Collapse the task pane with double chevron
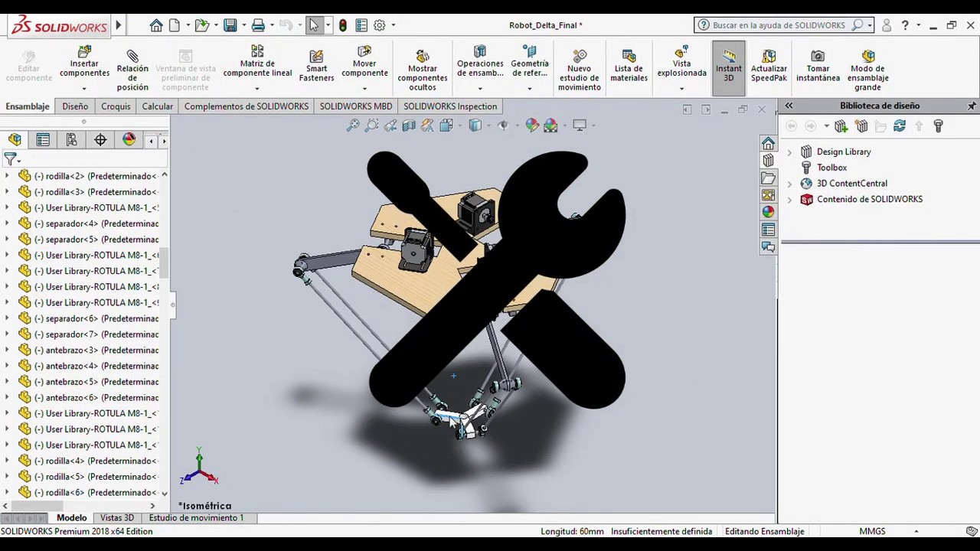Screen dimensions: 980x551 [x=789, y=106]
